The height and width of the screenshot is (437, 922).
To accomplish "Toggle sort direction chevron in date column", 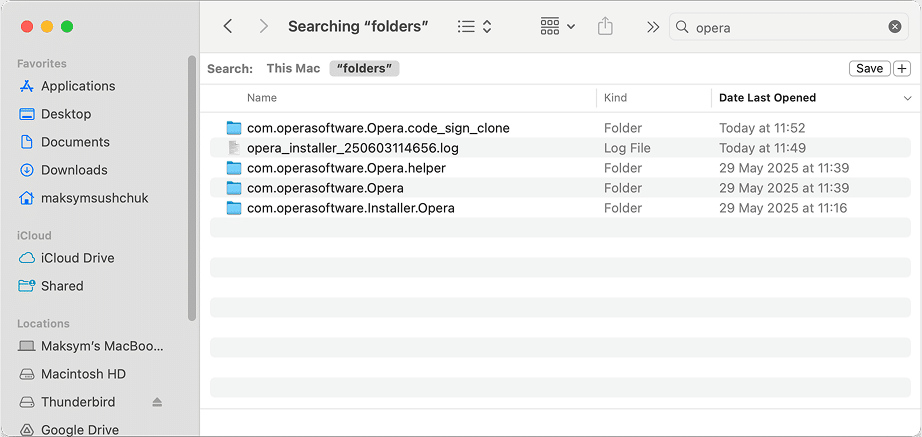I will [907, 99].
